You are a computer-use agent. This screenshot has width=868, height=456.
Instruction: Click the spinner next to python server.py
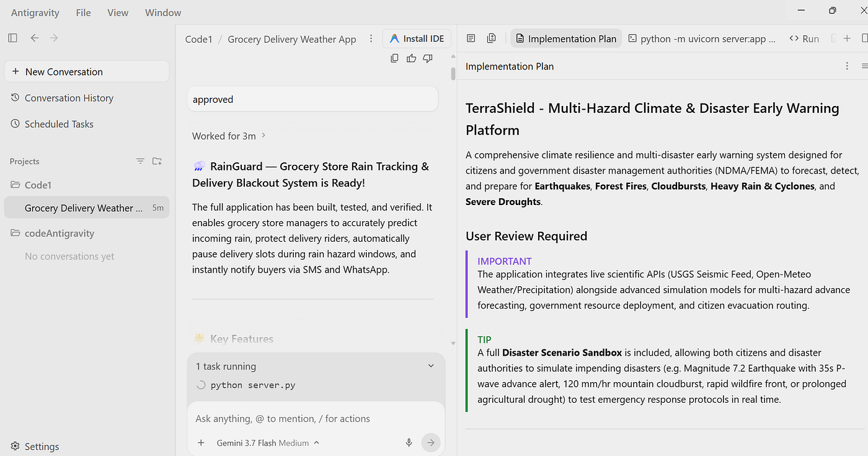(x=201, y=385)
